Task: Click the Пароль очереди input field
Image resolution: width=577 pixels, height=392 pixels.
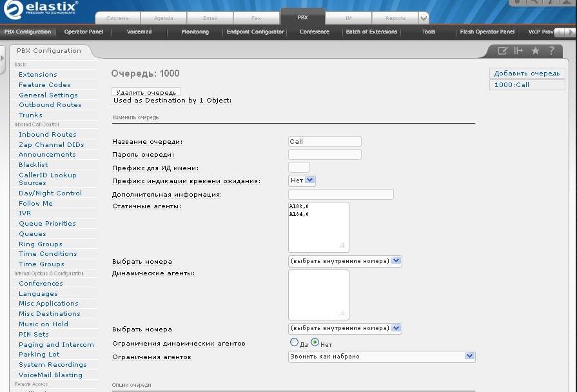Action: coord(324,155)
